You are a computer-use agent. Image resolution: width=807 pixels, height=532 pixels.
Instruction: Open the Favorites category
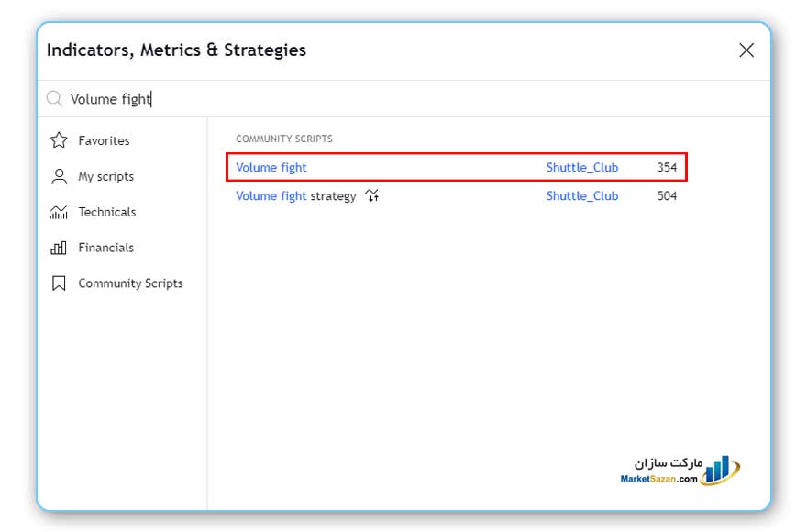pos(104,140)
